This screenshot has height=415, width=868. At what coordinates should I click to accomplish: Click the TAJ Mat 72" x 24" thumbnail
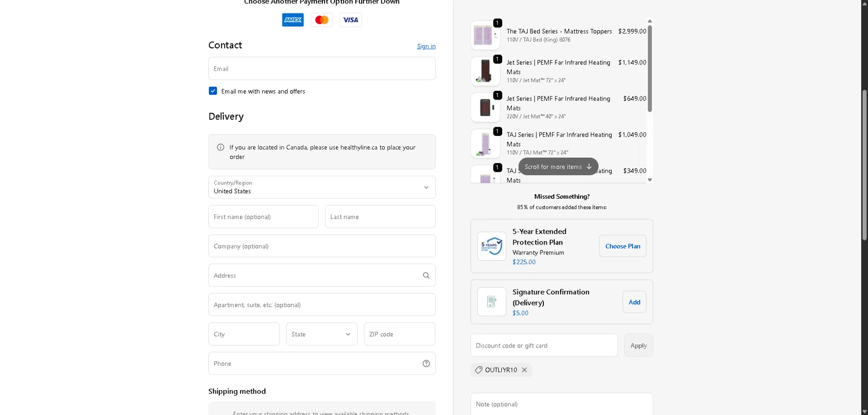pos(485,143)
